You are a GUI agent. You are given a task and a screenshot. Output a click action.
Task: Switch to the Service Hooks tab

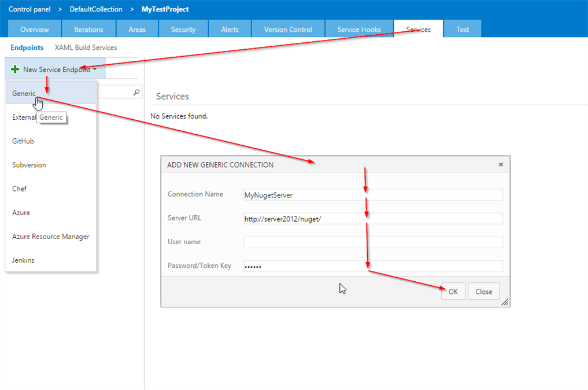click(360, 28)
